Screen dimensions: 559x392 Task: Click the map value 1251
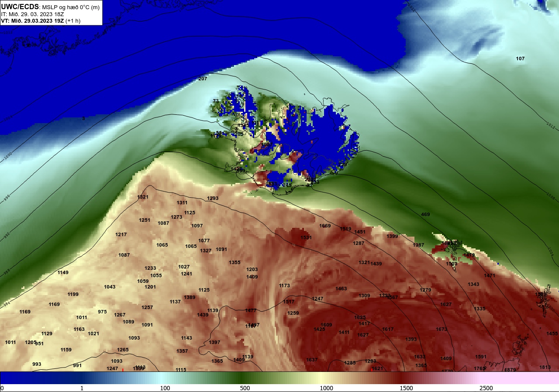[145, 220]
